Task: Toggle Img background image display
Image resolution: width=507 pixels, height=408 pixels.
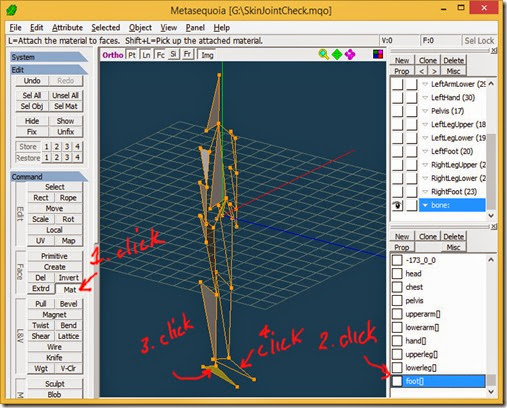Action: click(207, 55)
